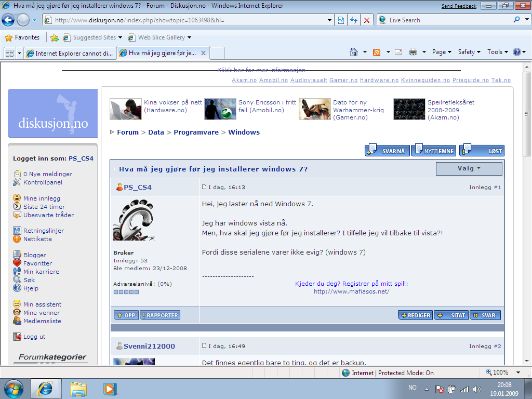Switch to 'Internet Explorer cannot di...' tab
The width and height of the screenshot is (532, 399).
click(x=70, y=54)
